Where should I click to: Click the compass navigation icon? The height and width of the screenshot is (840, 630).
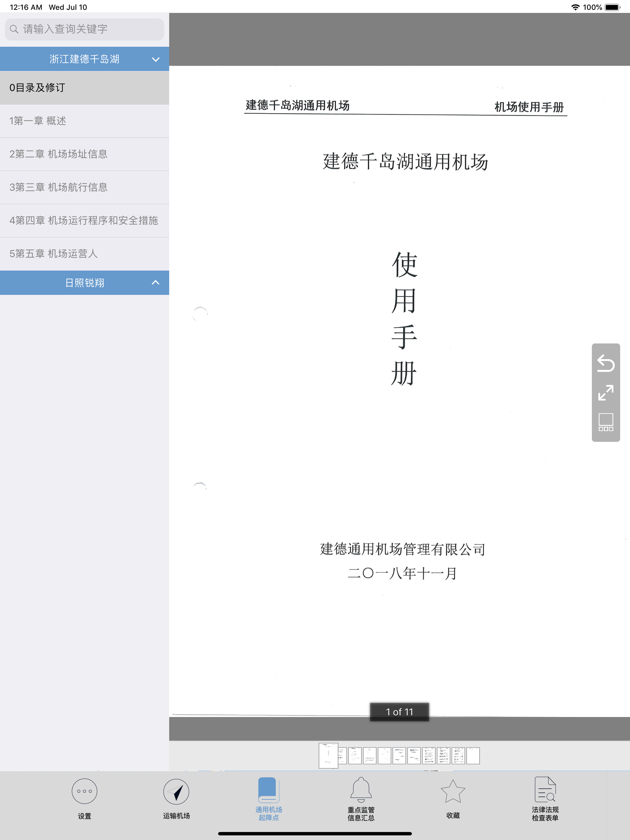[176, 791]
